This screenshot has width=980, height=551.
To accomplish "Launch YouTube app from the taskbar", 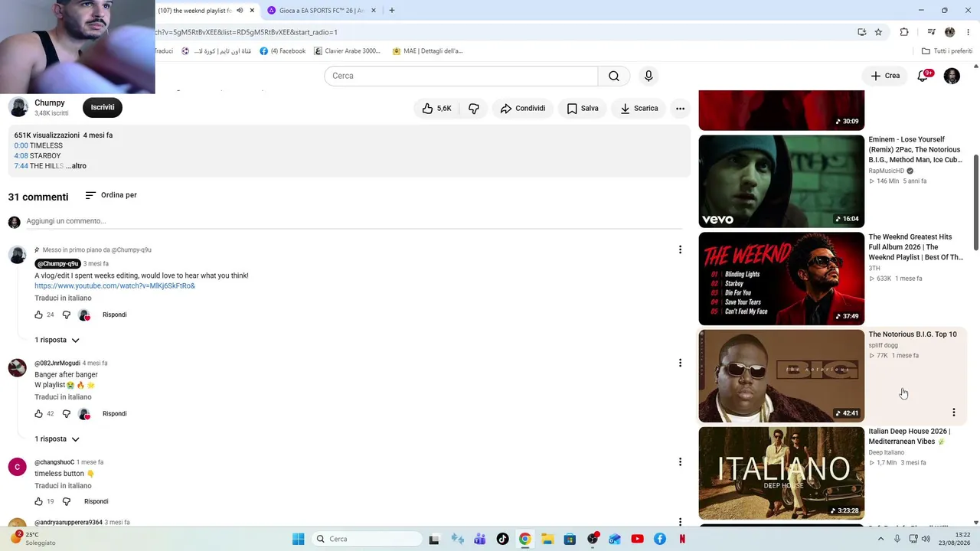I will coord(637,539).
